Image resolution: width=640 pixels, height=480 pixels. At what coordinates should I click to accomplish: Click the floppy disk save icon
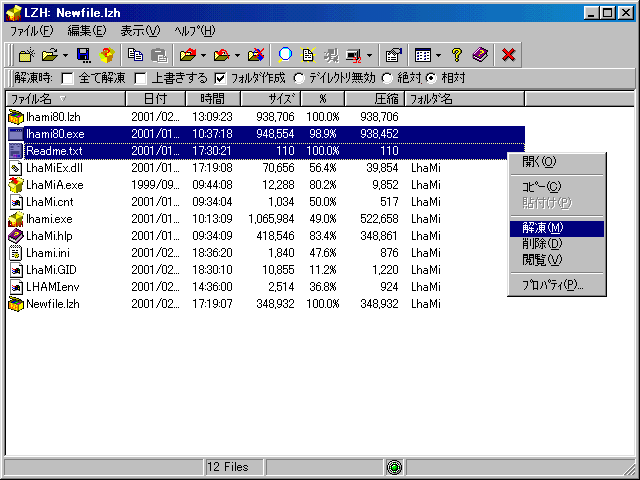[x=84, y=55]
